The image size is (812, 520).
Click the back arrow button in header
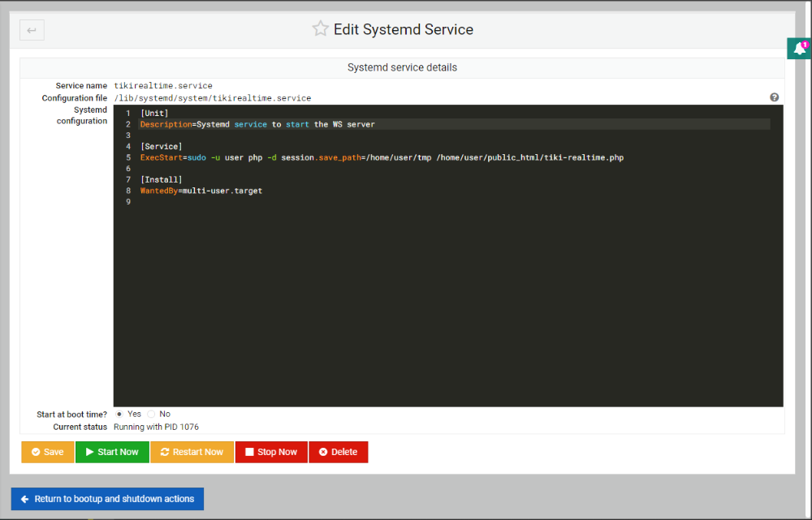tap(32, 30)
